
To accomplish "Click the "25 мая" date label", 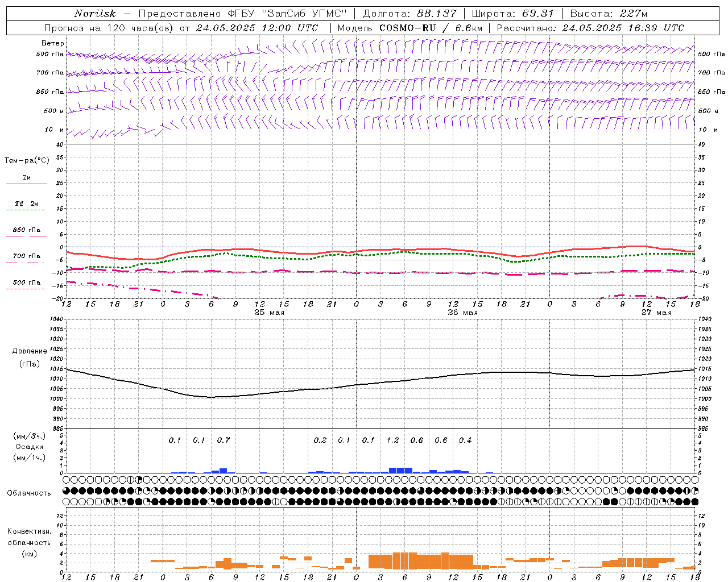I will 270,313.
